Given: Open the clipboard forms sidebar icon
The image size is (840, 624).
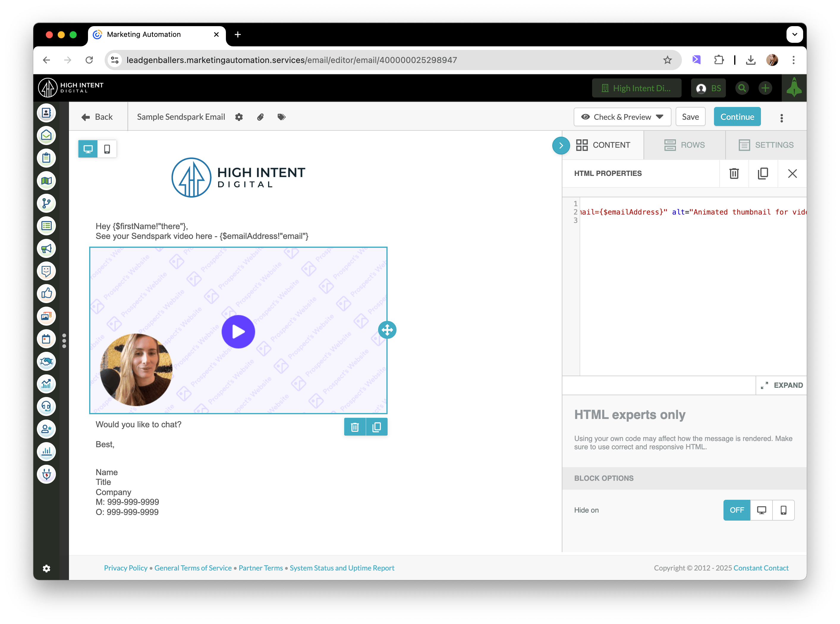Looking at the screenshot, I should pyautogui.click(x=46, y=158).
